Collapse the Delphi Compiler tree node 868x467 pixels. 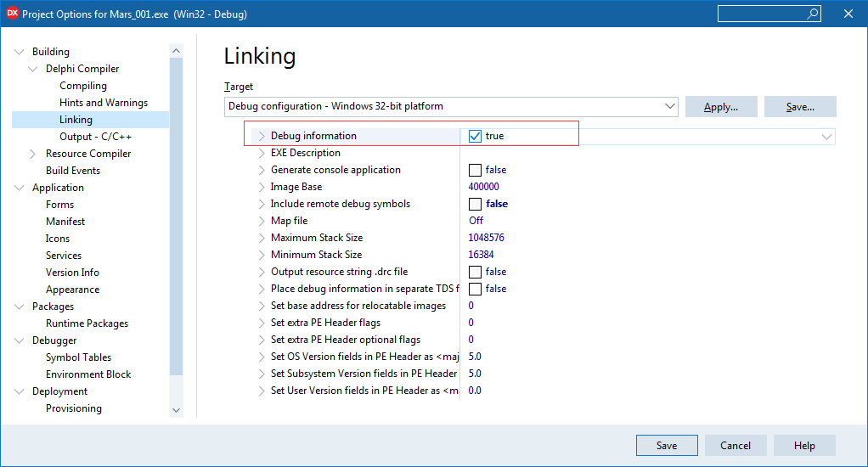[x=33, y=69]
